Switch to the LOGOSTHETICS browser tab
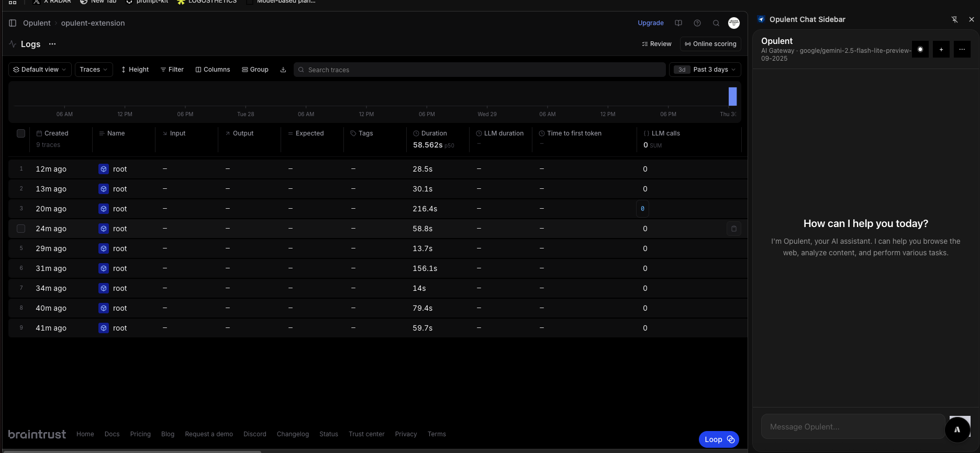The image size is (980, 453). click(207, 2)
